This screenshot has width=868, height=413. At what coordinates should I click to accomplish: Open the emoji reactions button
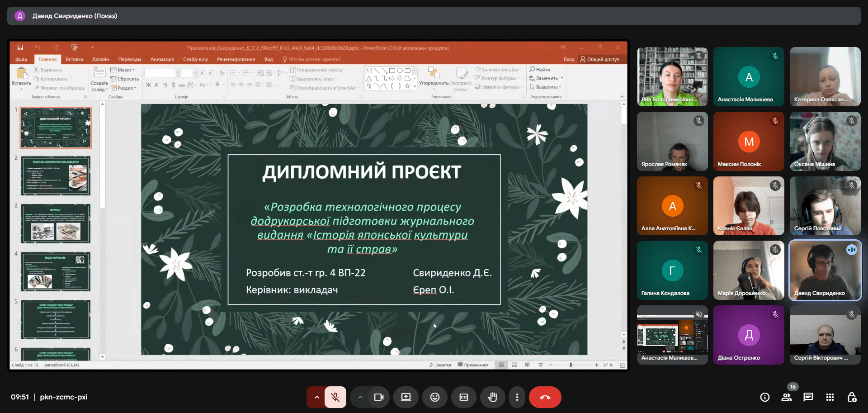pos(434,397)
